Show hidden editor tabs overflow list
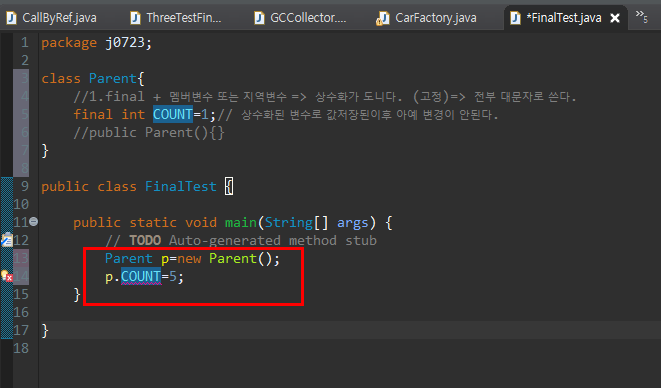 [x=642, y=16]
